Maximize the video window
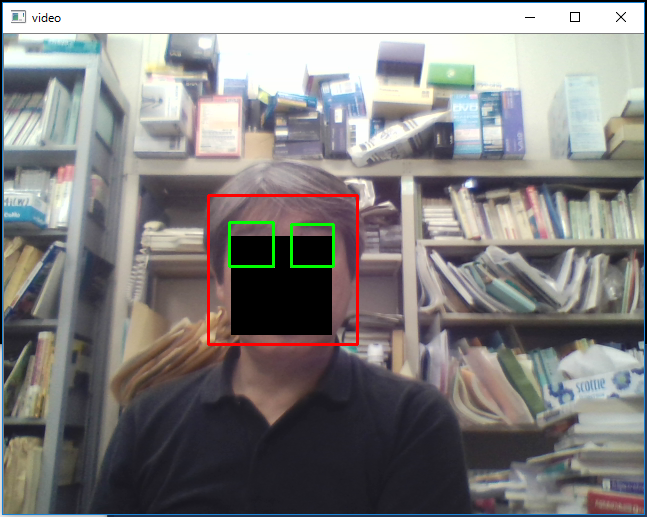The image size is (647, 517). (575, 17)
